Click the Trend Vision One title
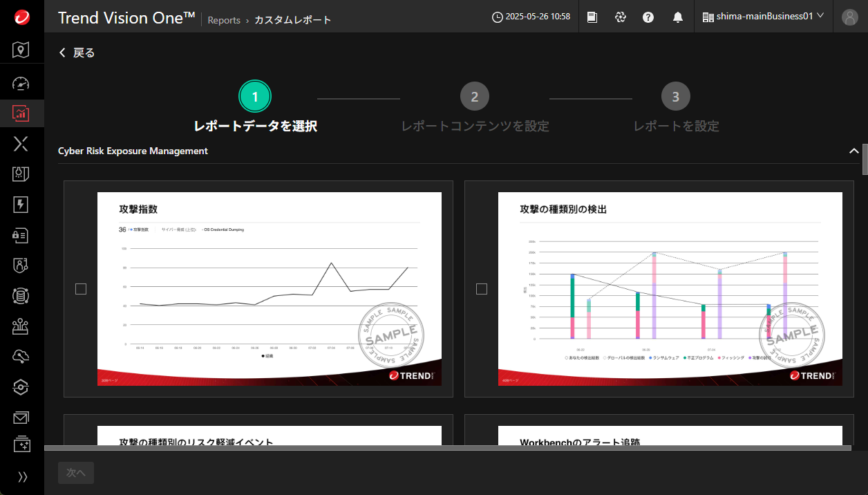868x495 pixels. point(126,18)
